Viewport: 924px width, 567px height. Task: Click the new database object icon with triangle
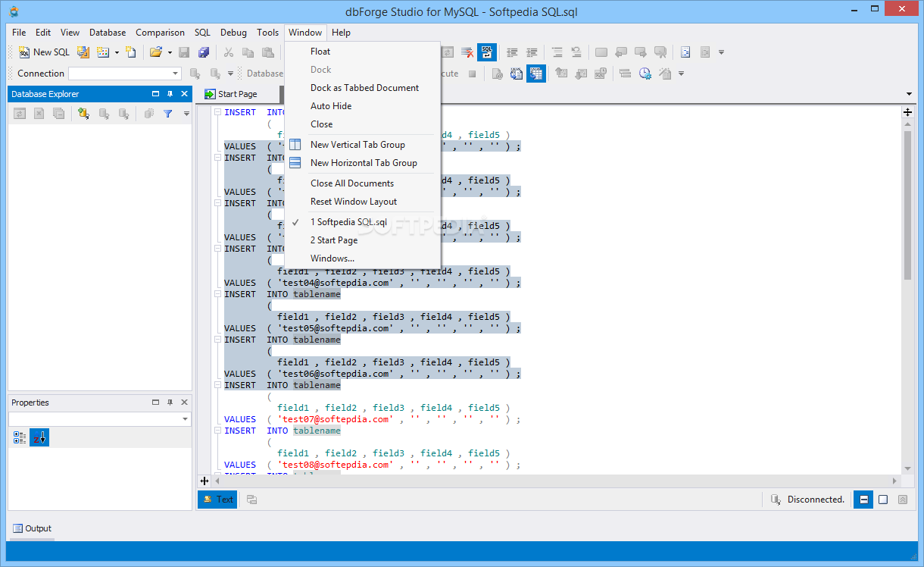click(x=83, y=52)
